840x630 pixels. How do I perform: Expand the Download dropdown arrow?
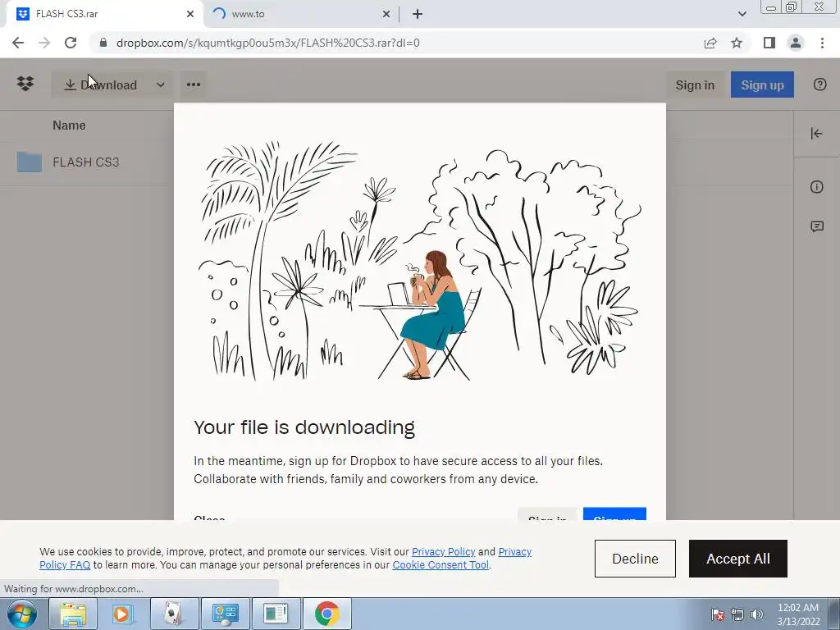160,84
